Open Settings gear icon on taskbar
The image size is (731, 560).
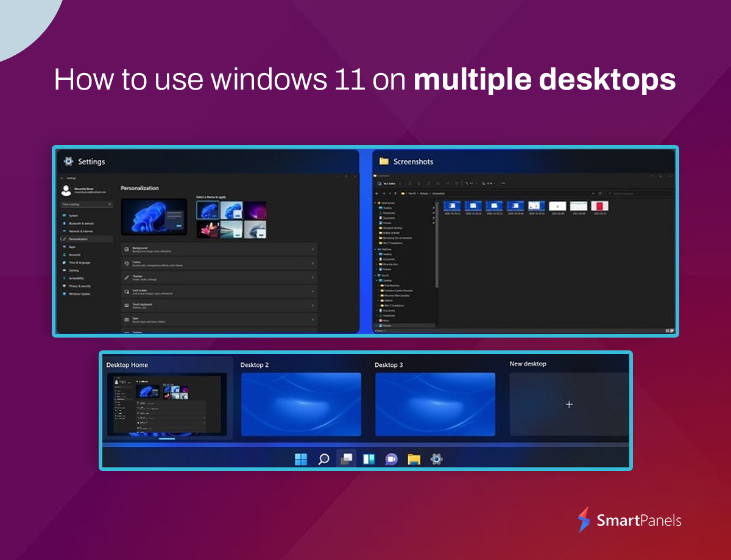pyautogui.click(x=436, y=459)
